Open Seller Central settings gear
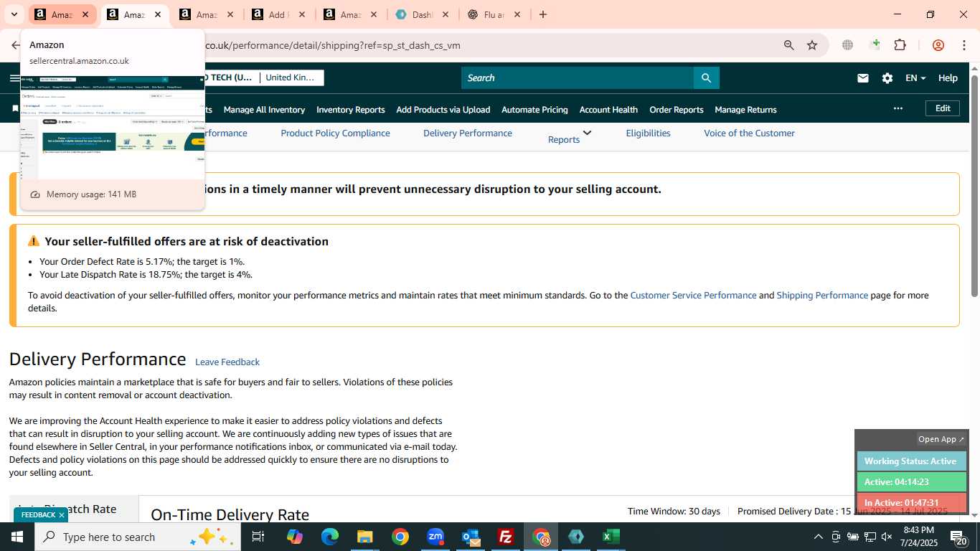 click(x=887, y=78)
